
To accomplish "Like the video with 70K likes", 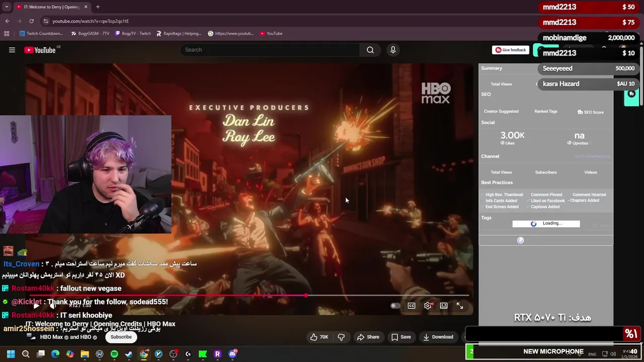I will [x=319, y=337].
